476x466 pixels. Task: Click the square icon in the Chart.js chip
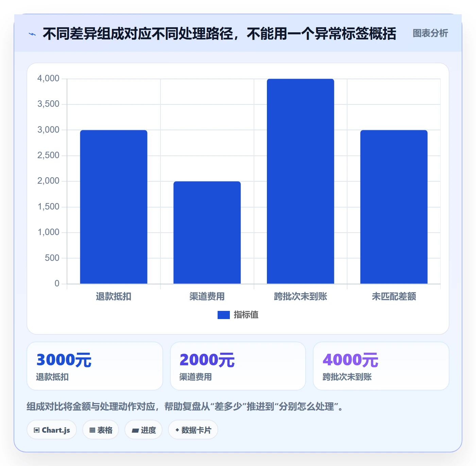[37, 430]
